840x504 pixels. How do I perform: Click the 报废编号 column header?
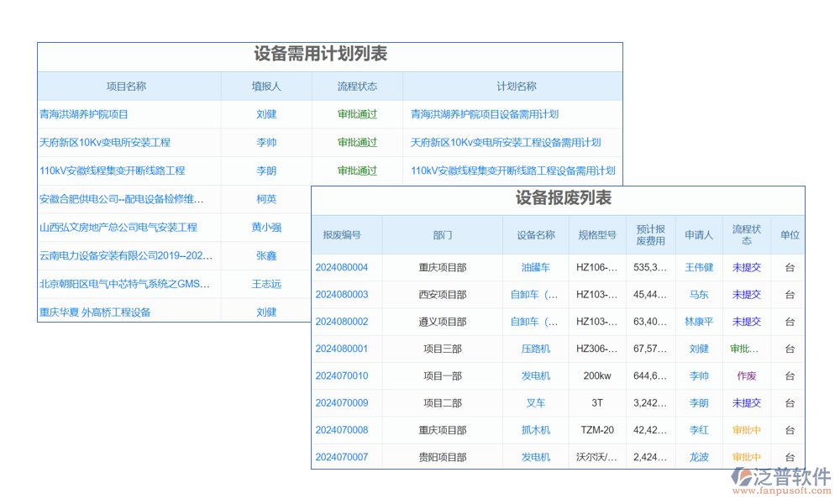coord(342,236)
